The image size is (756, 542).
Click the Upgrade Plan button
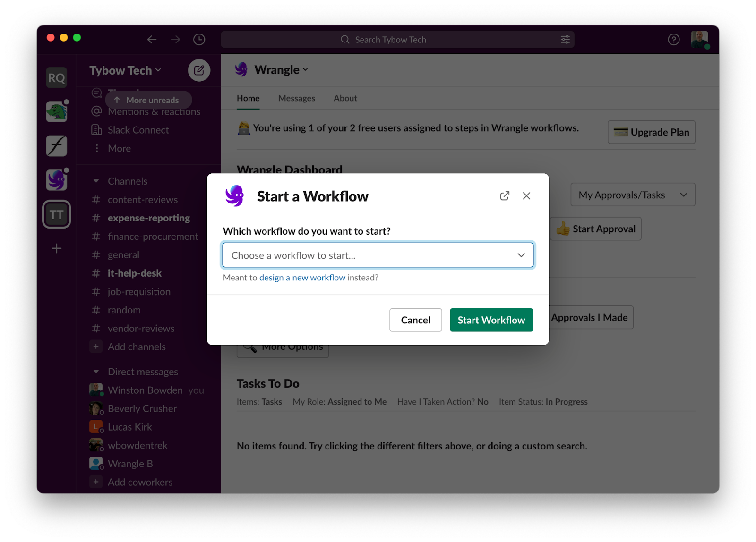point(652,132)
